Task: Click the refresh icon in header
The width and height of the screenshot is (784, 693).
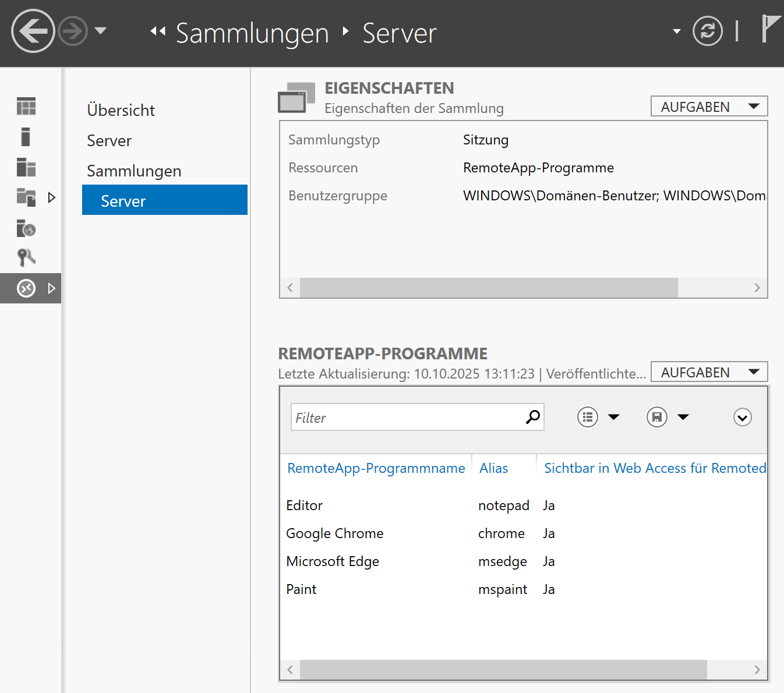Action: point(707,31)
